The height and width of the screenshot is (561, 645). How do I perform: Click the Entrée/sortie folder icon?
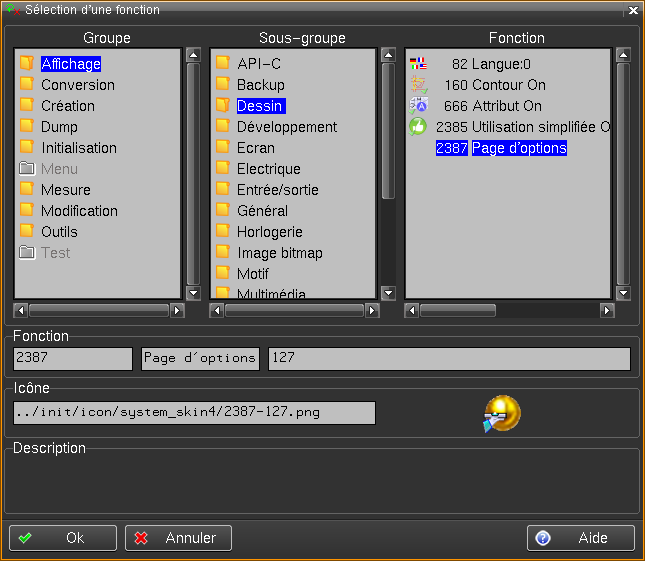coord(223,189)
